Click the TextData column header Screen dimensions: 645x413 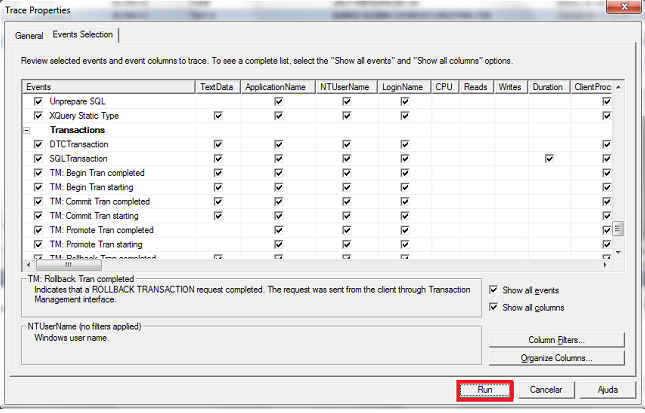[x=218, y=87]
